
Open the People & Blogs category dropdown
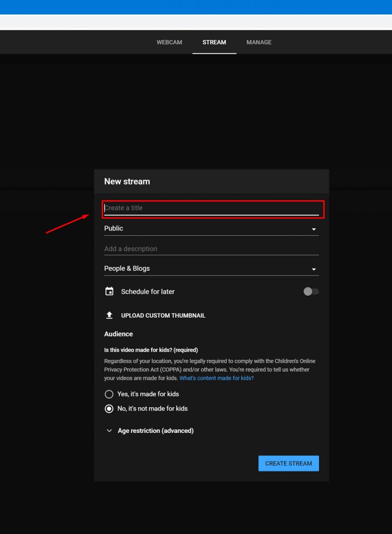point(211,269)
